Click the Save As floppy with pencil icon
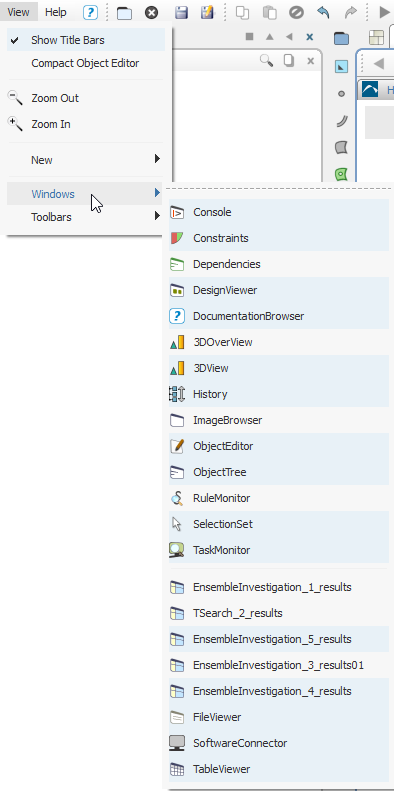 (207, 13)
